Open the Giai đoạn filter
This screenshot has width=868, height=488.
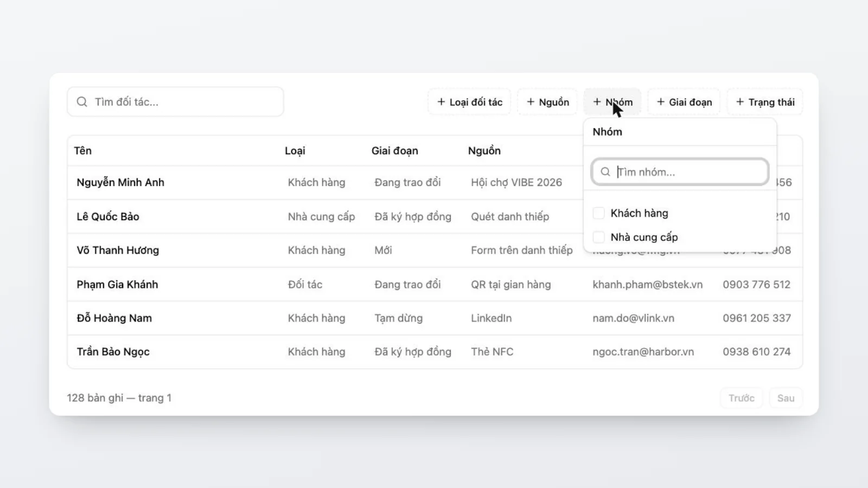[684, 102]
